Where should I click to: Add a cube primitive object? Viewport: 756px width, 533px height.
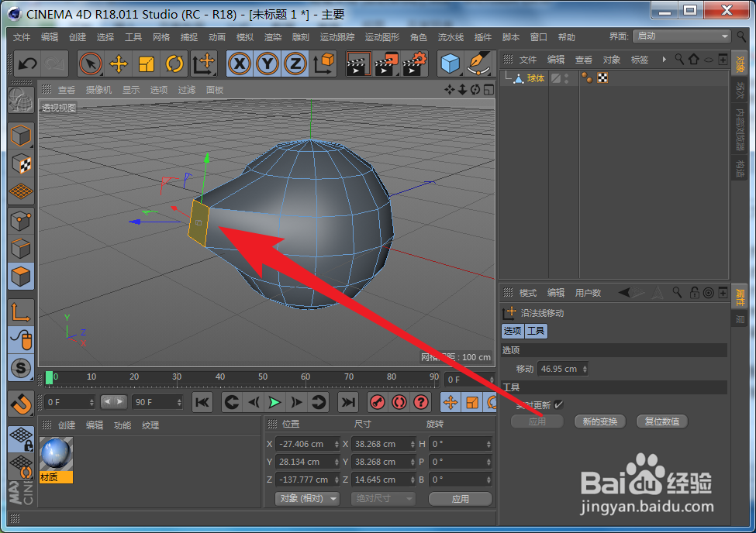tap(450, 64)
